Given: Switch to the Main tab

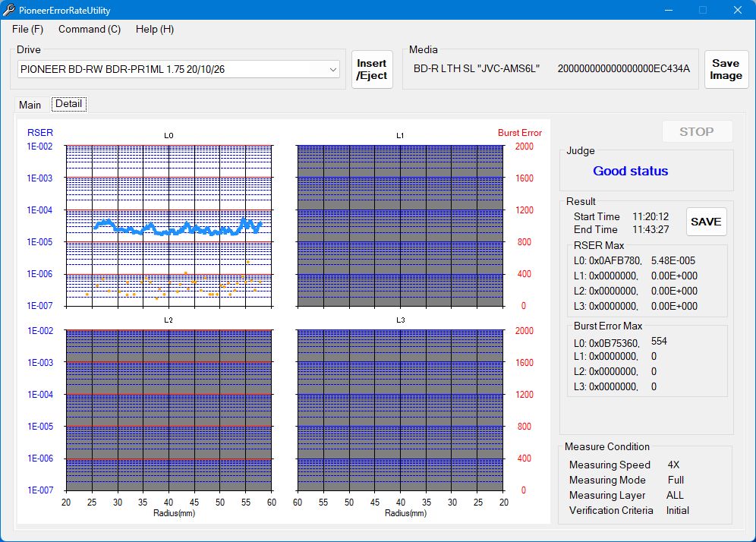Looking at the screenshot, I should tap(30, 105).
